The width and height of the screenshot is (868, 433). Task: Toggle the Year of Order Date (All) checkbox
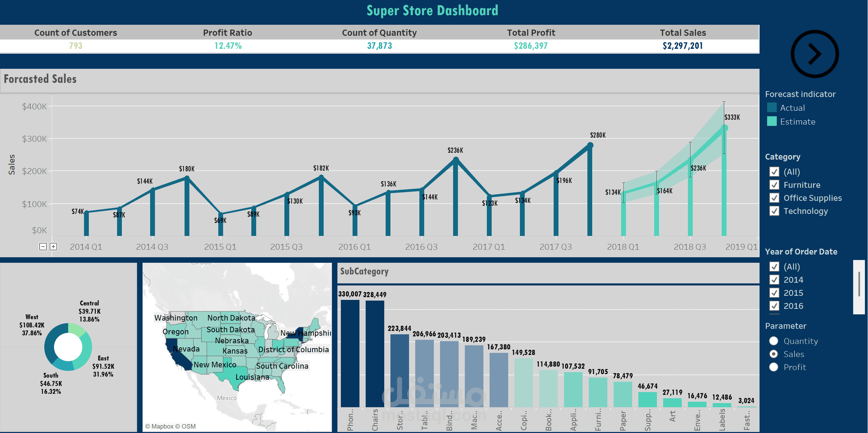[774, 267]
